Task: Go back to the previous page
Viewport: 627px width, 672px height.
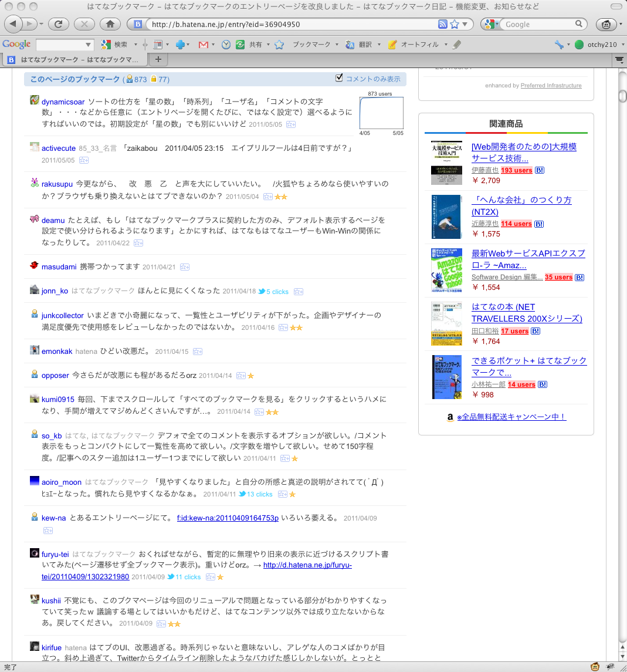Action: point(13,24)
